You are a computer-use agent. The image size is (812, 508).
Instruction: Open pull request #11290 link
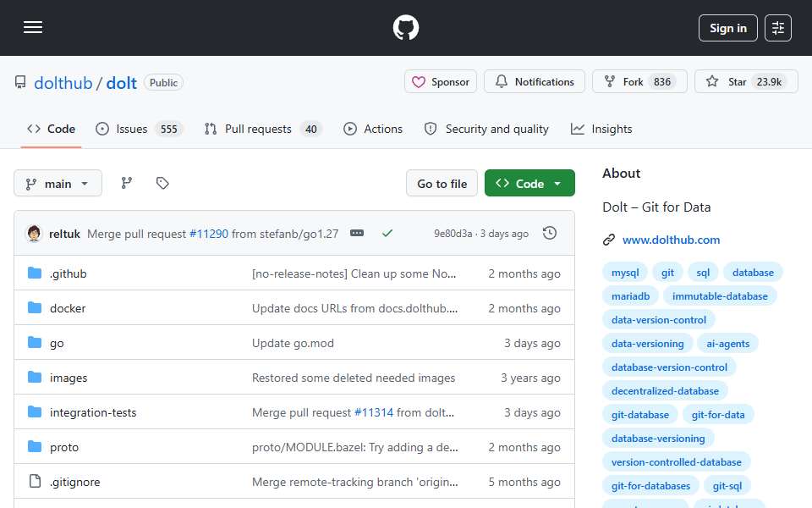click(x=209, y=234)
